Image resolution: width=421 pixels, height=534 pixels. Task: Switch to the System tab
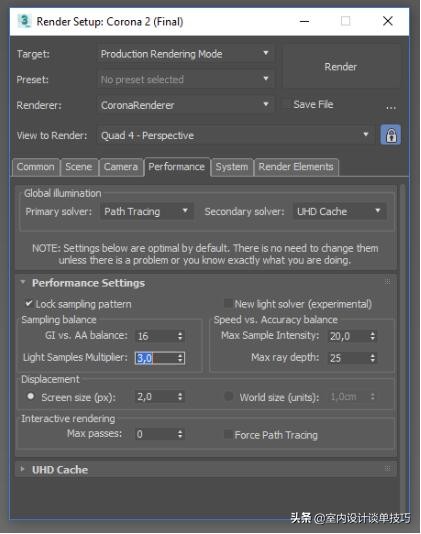tap(232, 167)
